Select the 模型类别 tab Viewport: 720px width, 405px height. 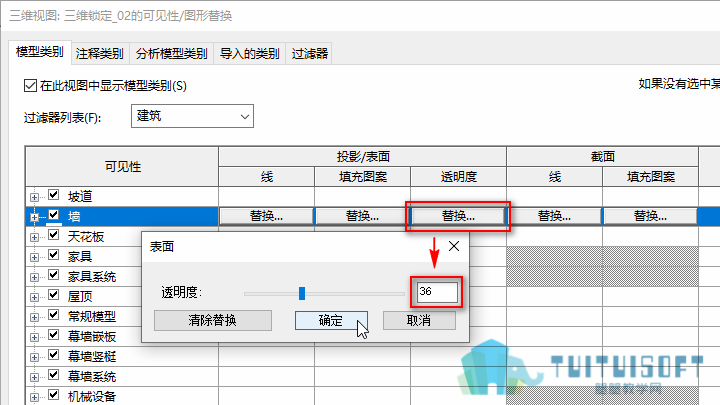coord(39,52)
